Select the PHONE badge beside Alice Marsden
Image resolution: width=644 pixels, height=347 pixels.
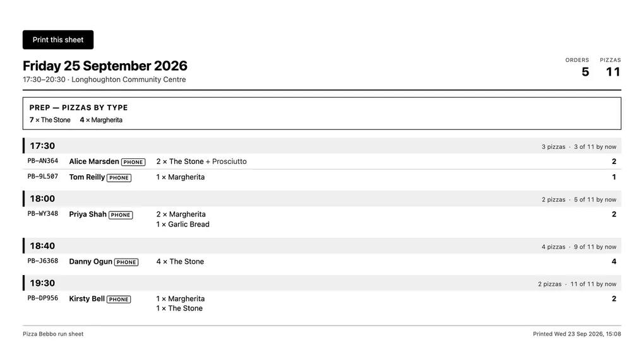133,162
